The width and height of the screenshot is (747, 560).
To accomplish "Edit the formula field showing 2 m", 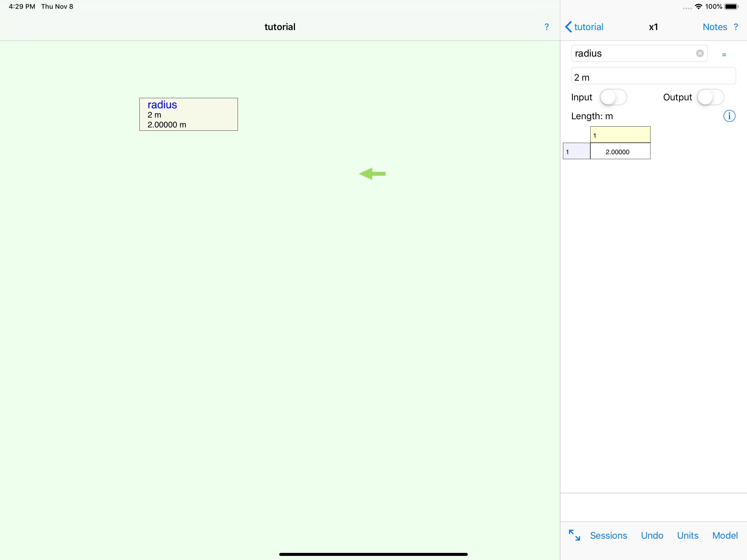I will tap(653, 76).
